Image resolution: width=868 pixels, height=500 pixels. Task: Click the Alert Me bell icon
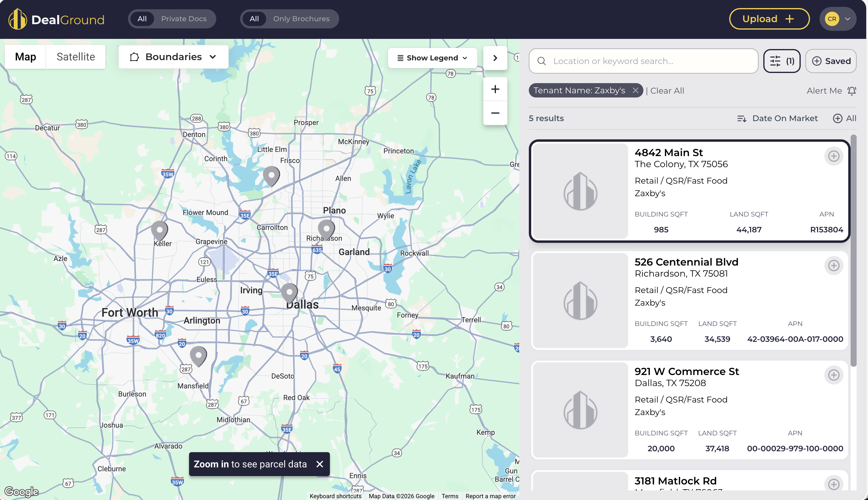click(852, 91)
